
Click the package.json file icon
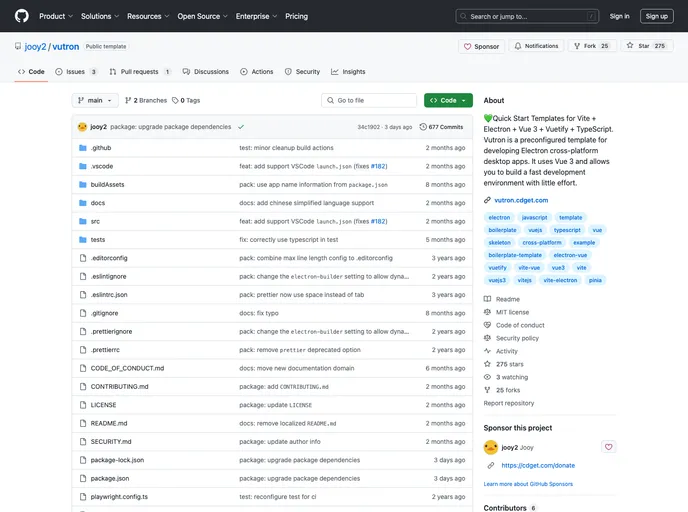82,479
